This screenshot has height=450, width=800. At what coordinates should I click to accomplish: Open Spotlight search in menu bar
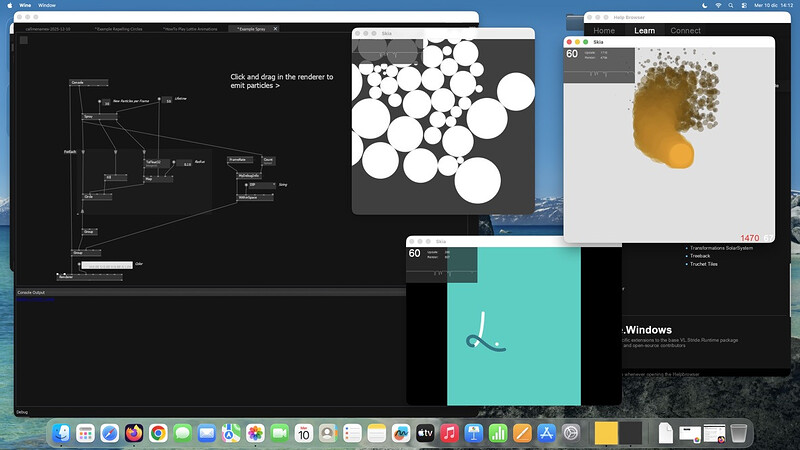(733, 5)
